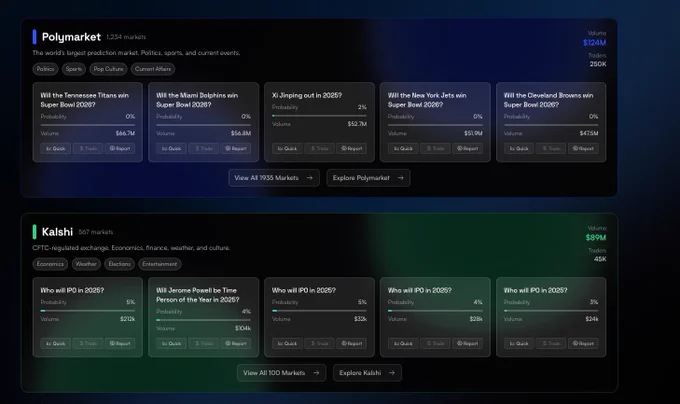Open View All 100 Markets
The height and width of the screenshot is (404, 680).
pyautogui.click(x=281, y=373)
